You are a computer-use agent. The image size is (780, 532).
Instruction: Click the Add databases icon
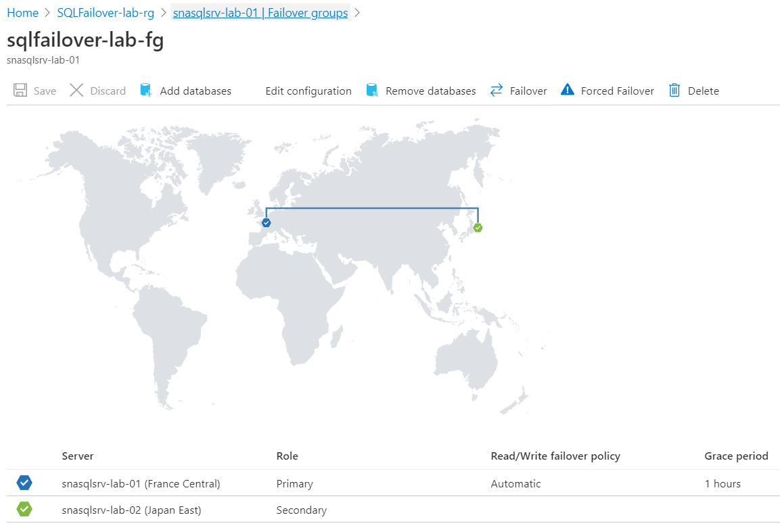pos(145,90)
